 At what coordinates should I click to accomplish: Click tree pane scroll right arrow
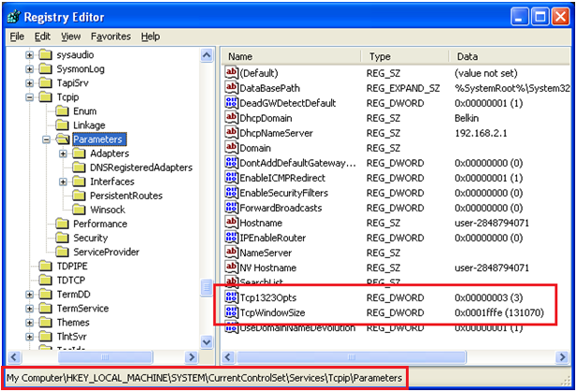click(192, 357)
